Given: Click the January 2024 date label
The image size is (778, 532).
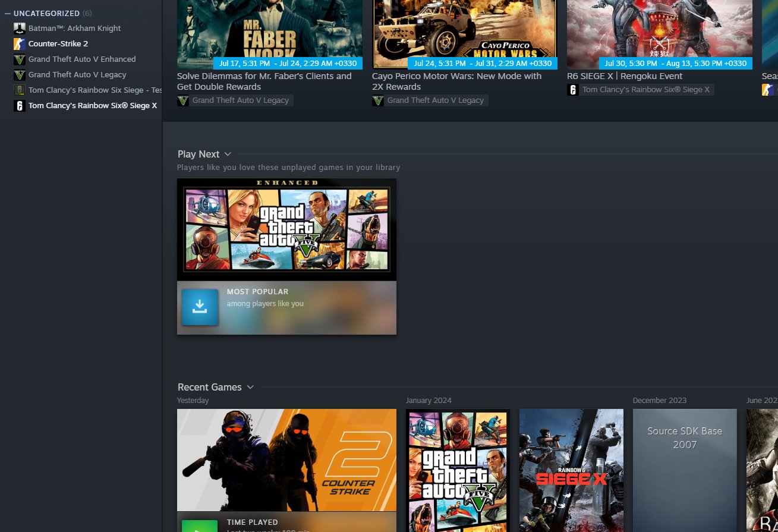Looking at the screenshot, I should (x=429, y=401).
